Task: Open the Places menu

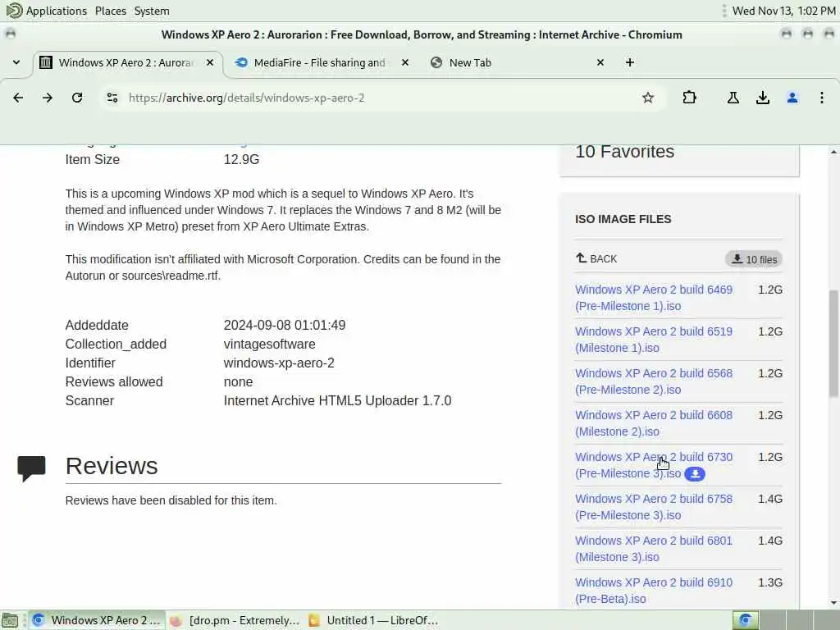Action: [111, 11]
